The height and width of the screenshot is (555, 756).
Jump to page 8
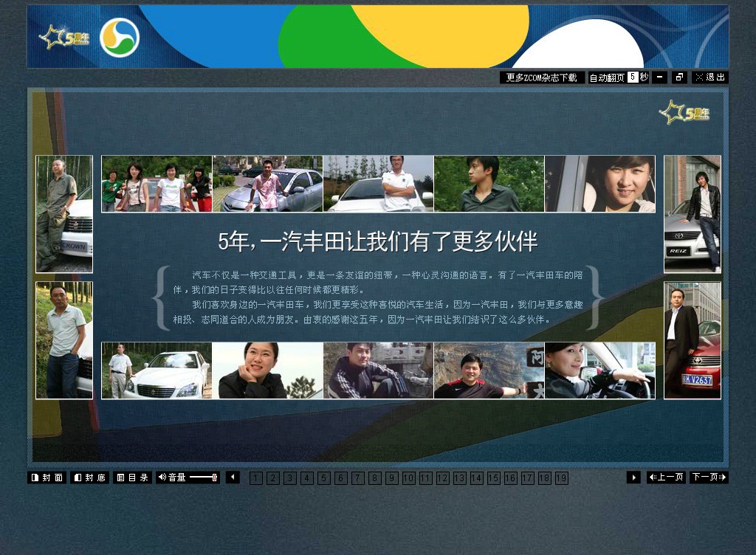coord(374,478)
